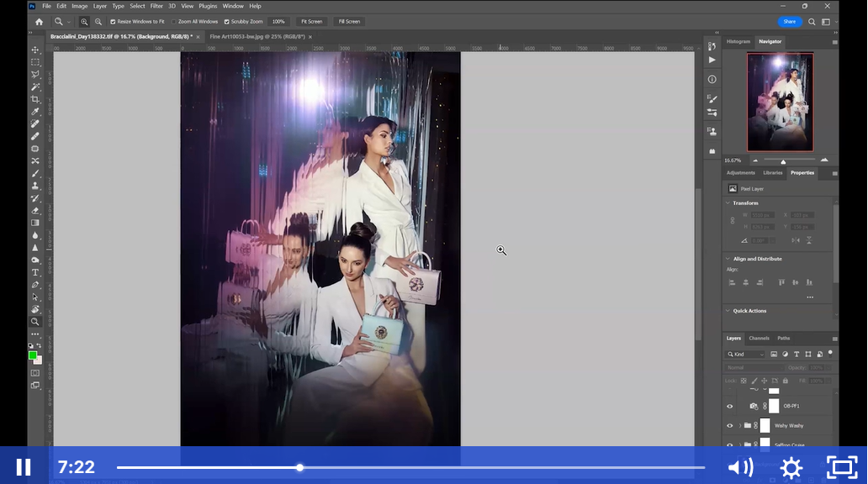Click the zoom out magnifier in options bar
Screen dimensions: 868x484
98,22
